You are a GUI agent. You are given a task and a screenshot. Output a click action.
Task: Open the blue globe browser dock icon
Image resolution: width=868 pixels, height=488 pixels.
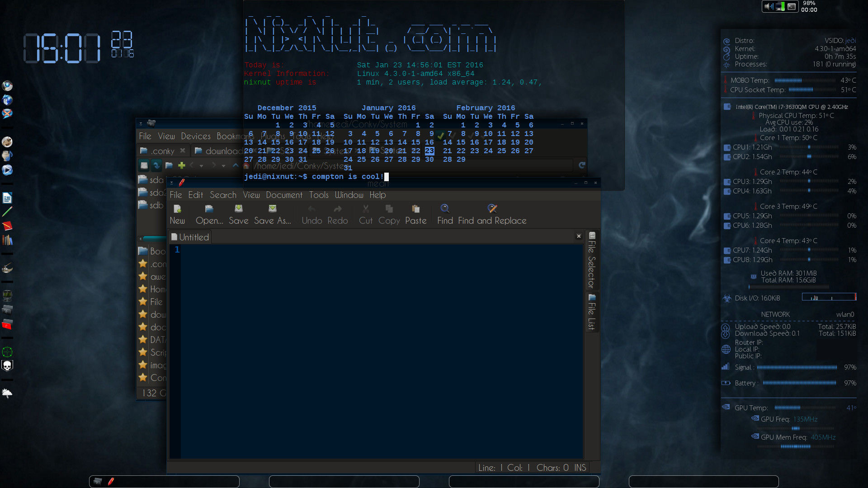[x=7, y=99]
